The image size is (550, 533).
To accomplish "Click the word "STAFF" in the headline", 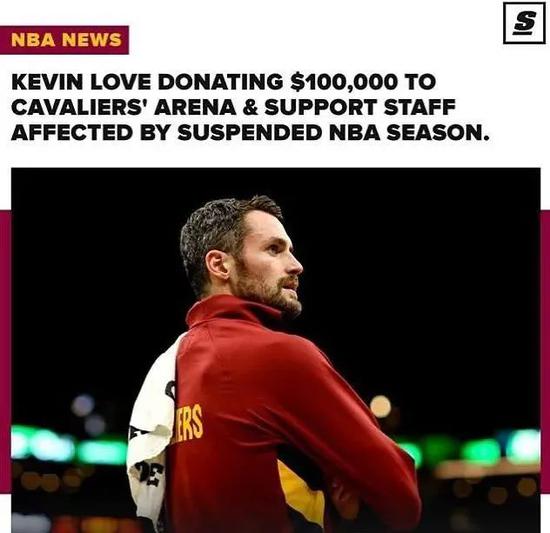I will point(420,107).
